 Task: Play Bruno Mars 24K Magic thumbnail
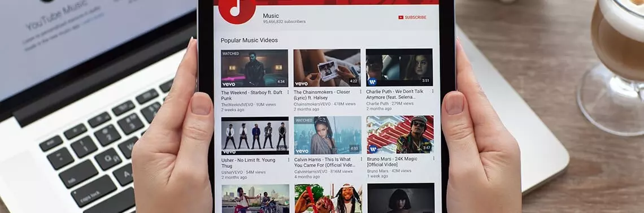tap(401, 134)
